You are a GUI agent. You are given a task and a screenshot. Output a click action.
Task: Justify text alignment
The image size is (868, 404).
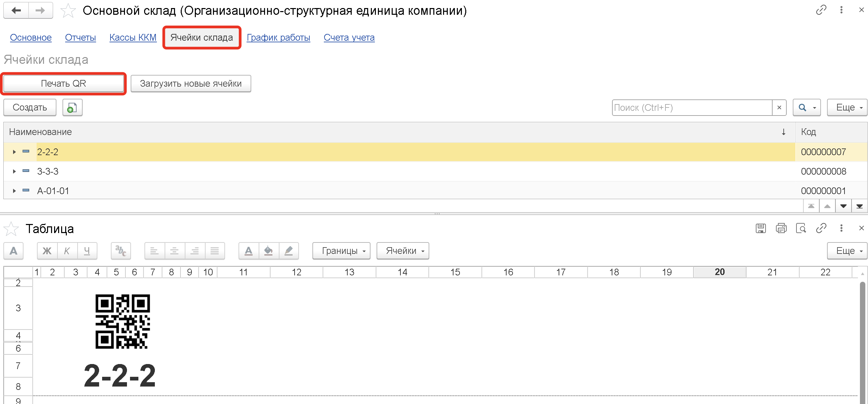215,251
